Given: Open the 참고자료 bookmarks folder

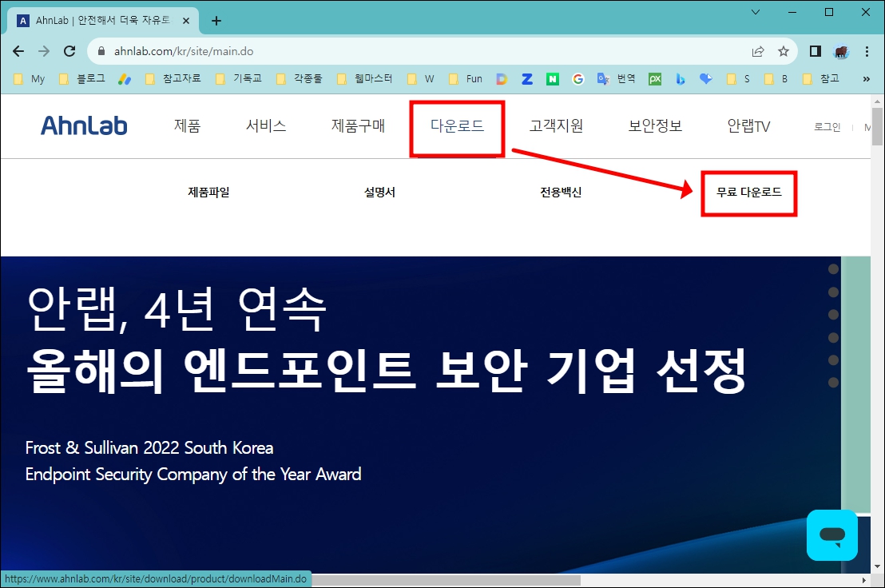Looking at the screenshot, I should (x=173, y=79).
